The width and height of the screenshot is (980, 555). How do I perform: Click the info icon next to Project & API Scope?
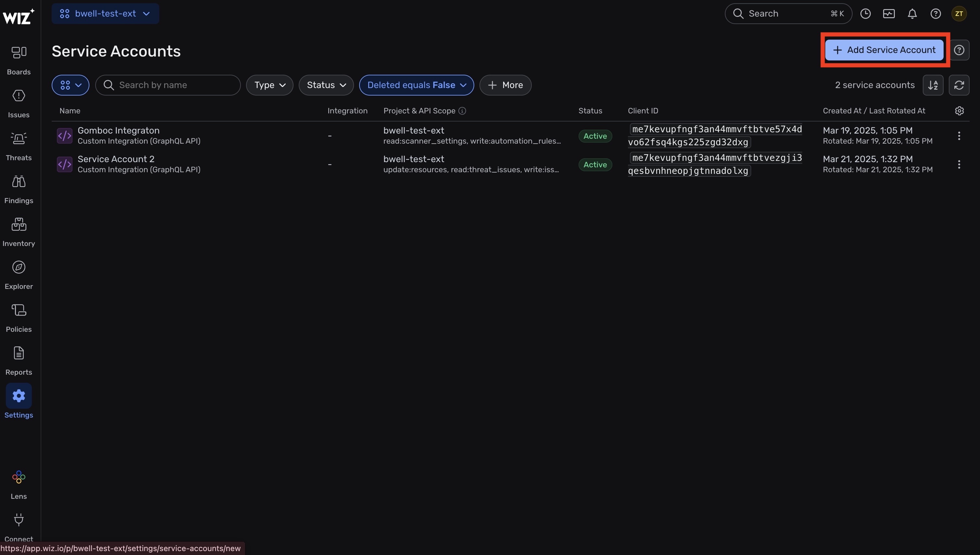point(462,111)
